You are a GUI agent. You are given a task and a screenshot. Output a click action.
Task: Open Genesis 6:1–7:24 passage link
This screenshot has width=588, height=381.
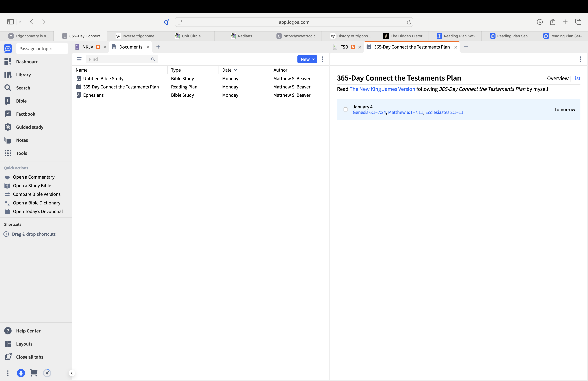[369, 112]
